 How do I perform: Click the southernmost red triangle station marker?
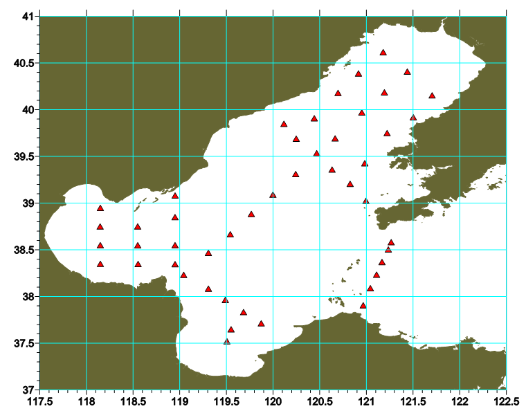227,341
